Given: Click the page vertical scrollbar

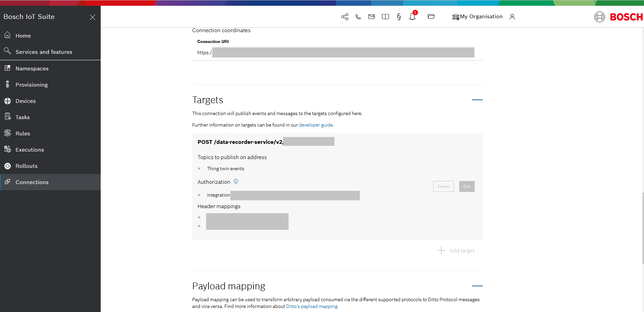Looking at the screenshot, I should tap(643, 228).
